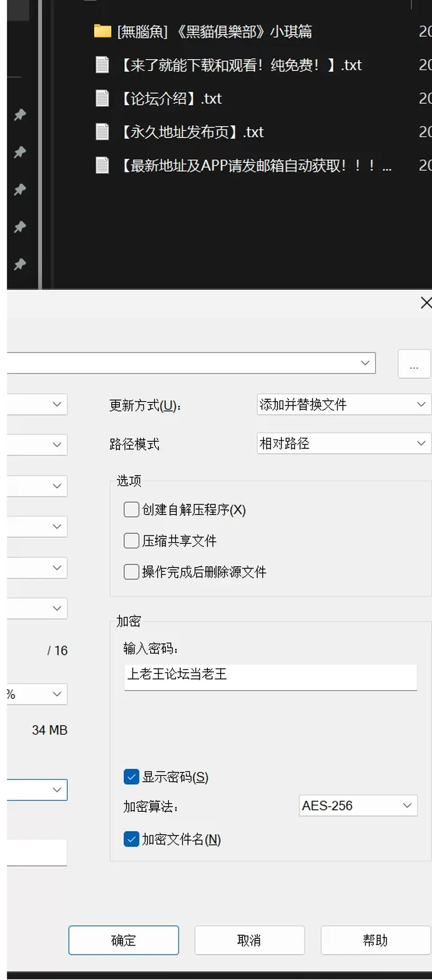The height and width of the screenshot is (980, 432).
Task: Open the dropdown ending with a percent sign
Action: click(37, 694)
